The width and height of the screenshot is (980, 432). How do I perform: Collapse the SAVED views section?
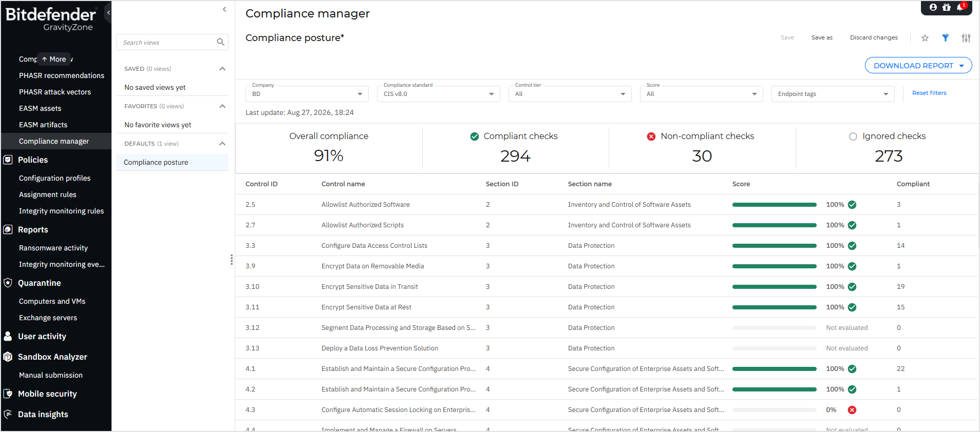pos(222,69)
